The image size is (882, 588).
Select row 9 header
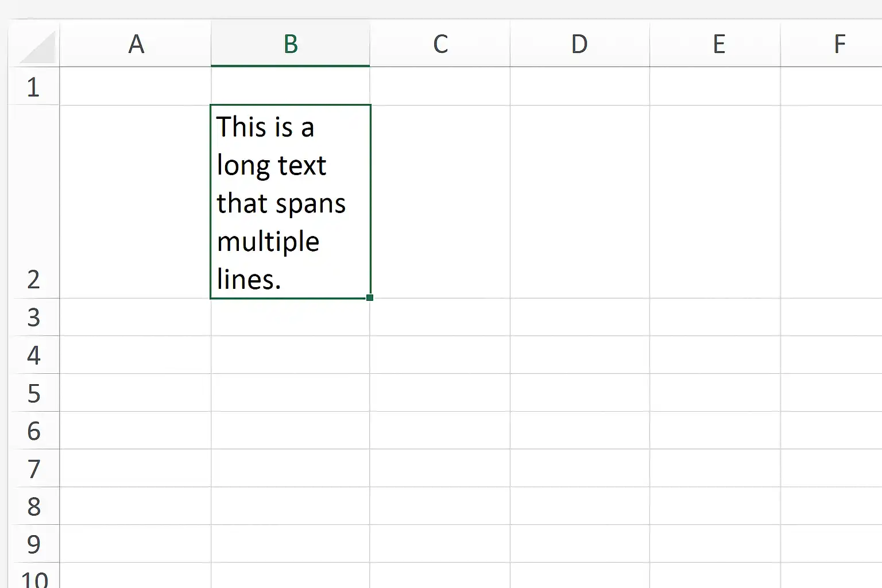click(34, 544)
